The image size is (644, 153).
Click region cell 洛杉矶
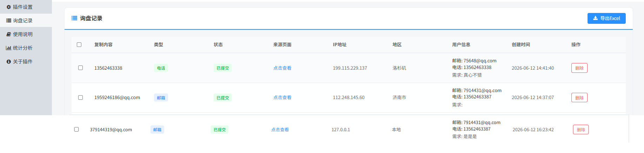(x=399, y=68)
